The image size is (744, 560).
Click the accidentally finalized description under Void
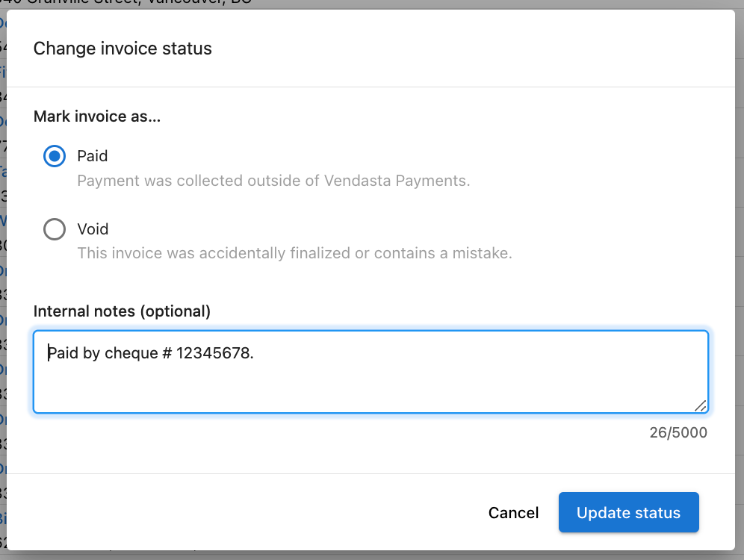point(294,253)
